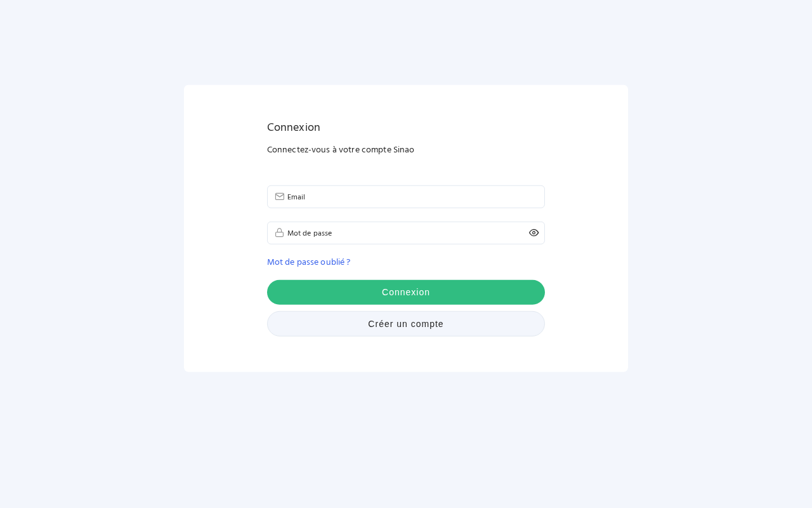812x508 pixels.
Task: Focus the Email input field
Action: tap(412, 197)
